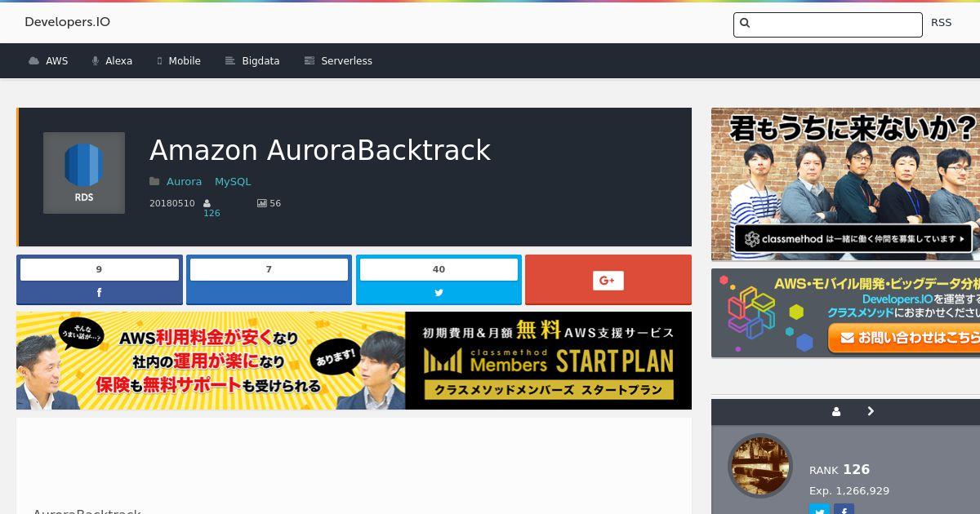
Task: Open the classmethod recruiting banner
Action: click(845, 184)
